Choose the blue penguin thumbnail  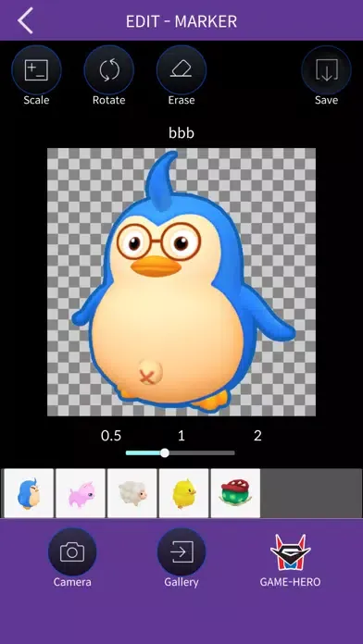pos(29,493)
